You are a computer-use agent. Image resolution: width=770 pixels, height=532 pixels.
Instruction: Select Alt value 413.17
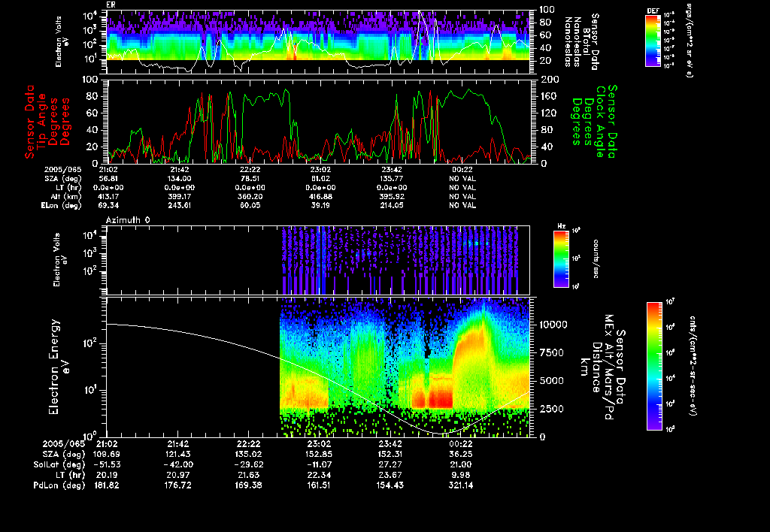tap(108, 197)
